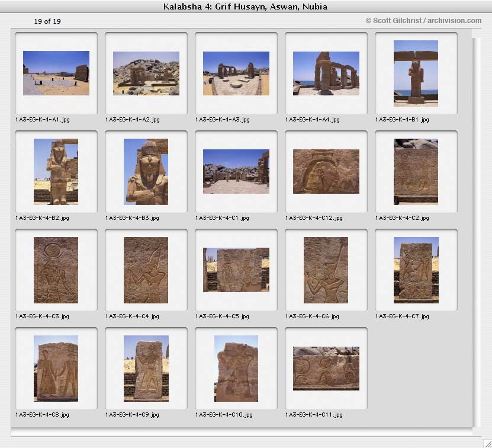This screenshot has width=492, height=448.
Task: Select thumbnail 1A3-EG-K-4-C8.jpg
Action: point(56,369)
